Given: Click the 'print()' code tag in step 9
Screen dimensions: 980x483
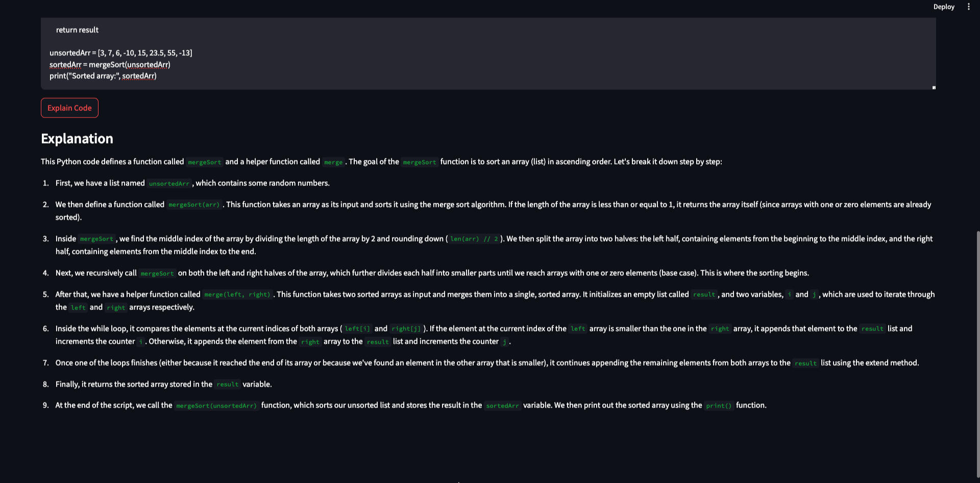Looking at the screenshot, I should click(719, 406).
